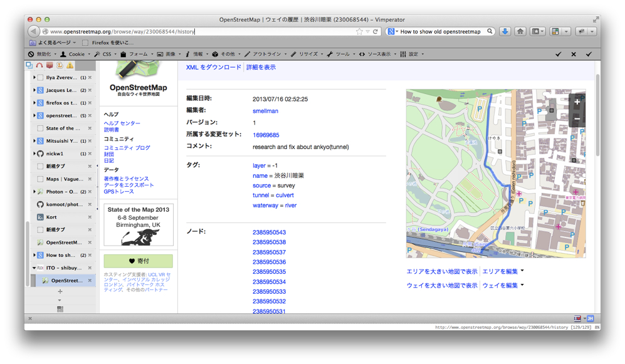Open the アウトライン (Outline) developer menu
The image size is (625, 364).
click(265, 54)
